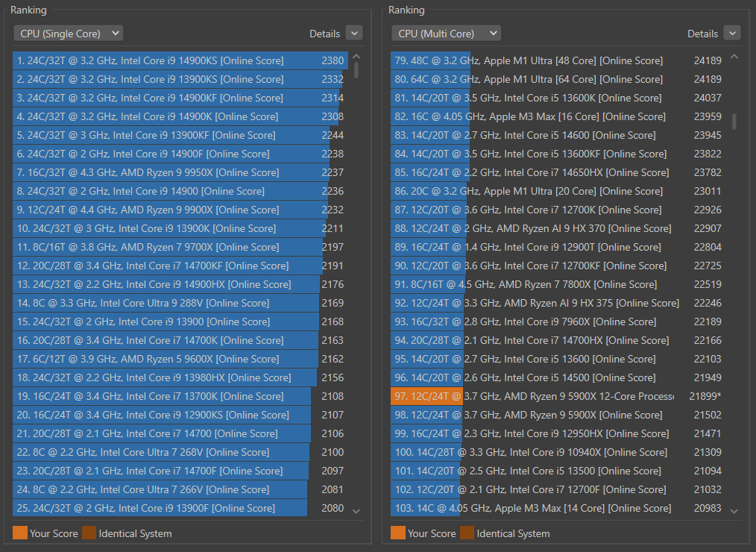Select row 7 AMD Ryzen 9 9950X
Viewport: 756px width, 552px height.
(x=180, y=172)
